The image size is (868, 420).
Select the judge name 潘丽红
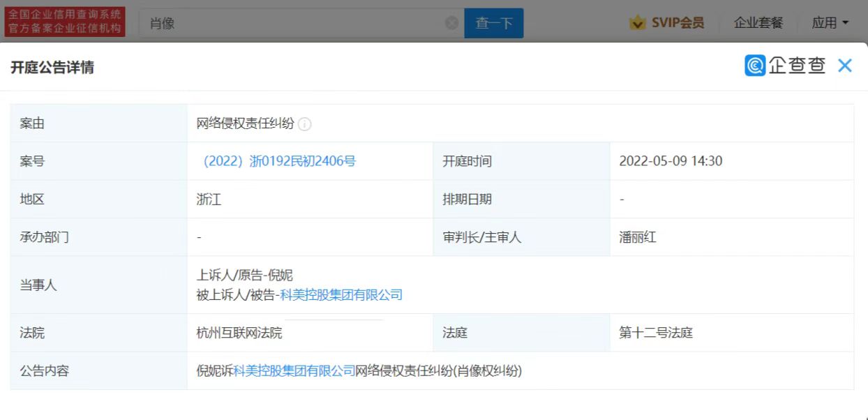638,237
